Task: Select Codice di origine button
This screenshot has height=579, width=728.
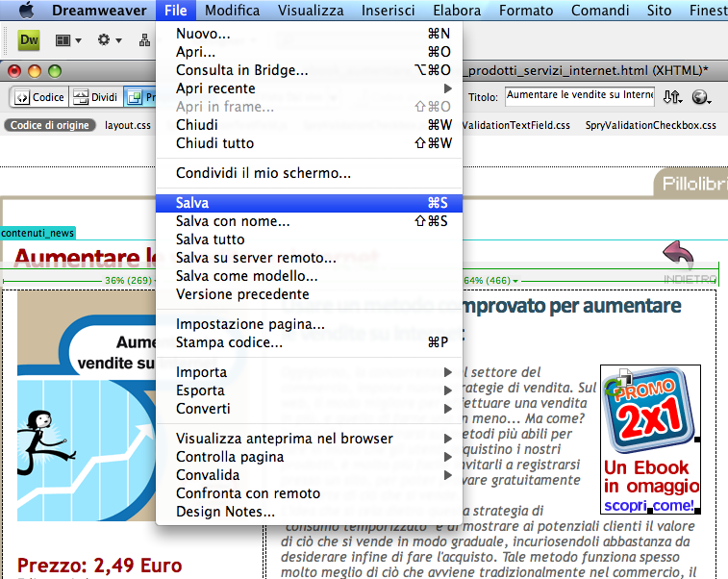Action: (x=50, y=125)
